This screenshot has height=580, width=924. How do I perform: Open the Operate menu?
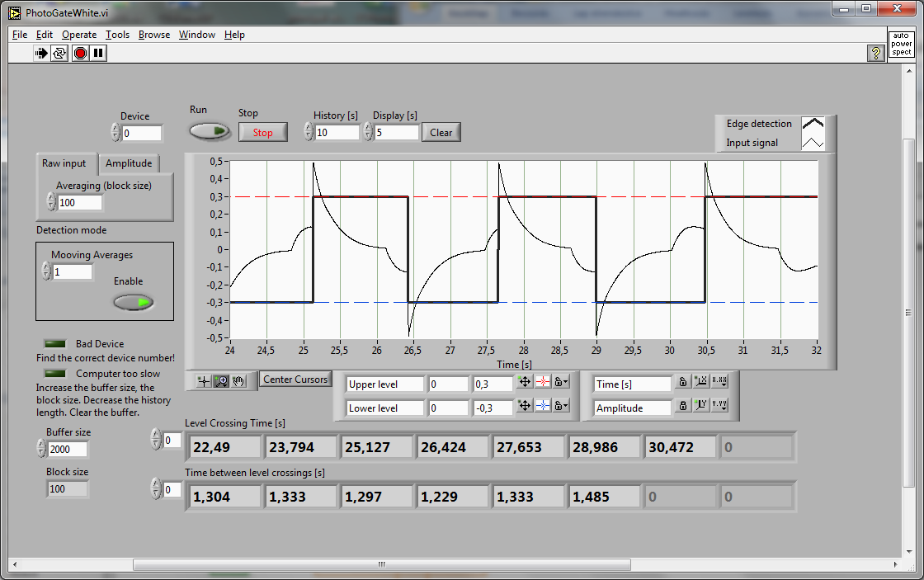79,35
